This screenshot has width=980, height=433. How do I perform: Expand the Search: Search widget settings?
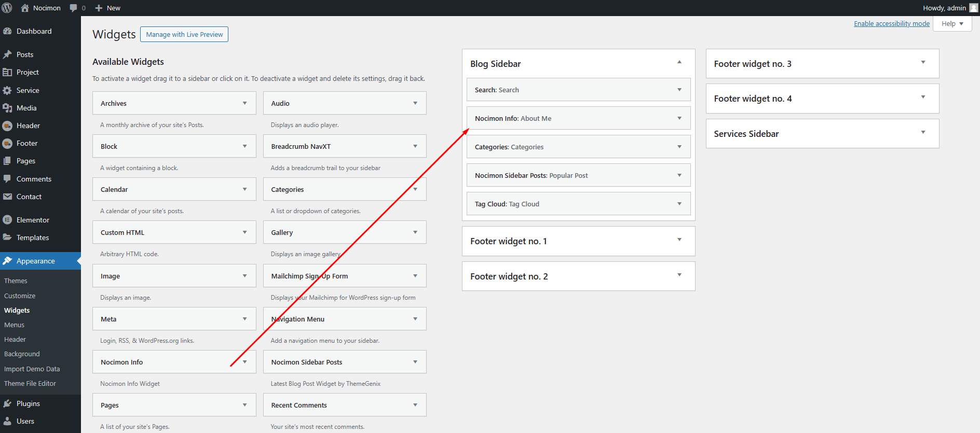[x=679, y=90]
